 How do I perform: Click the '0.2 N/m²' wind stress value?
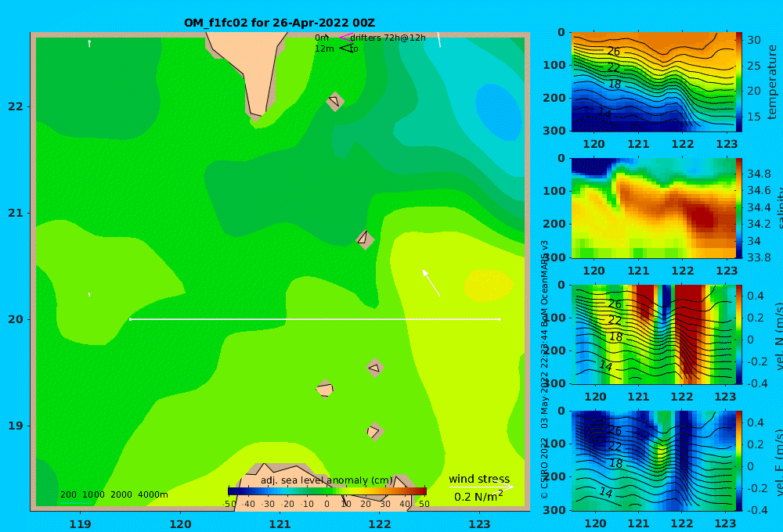coord(478,496)
